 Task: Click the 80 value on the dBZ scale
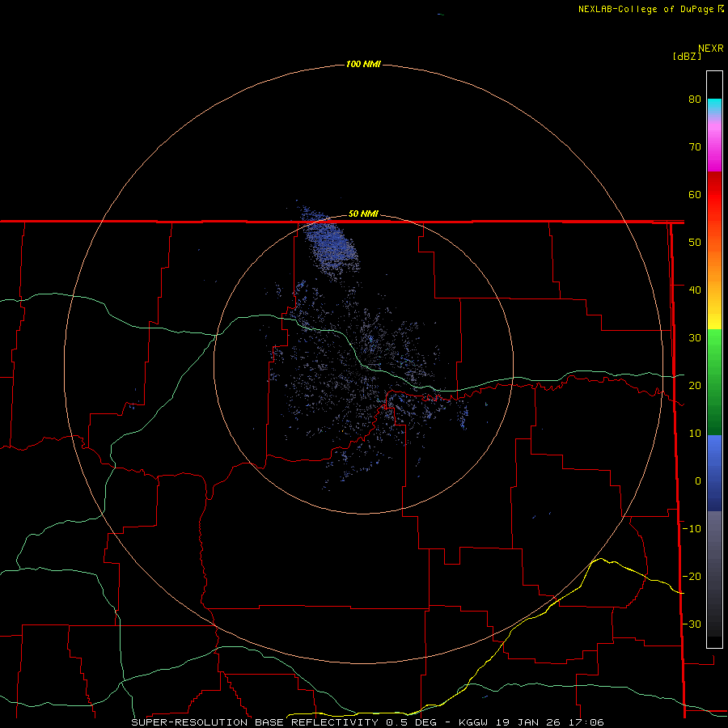(695, 99)
